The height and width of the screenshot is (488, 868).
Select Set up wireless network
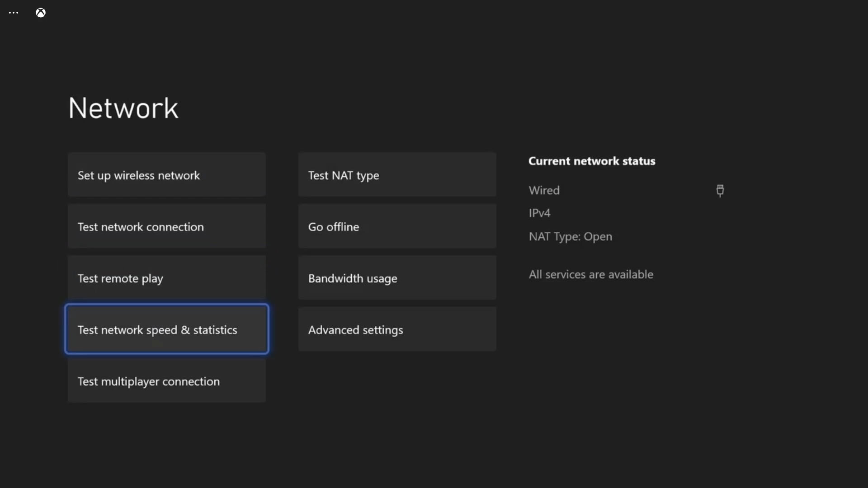166,175
